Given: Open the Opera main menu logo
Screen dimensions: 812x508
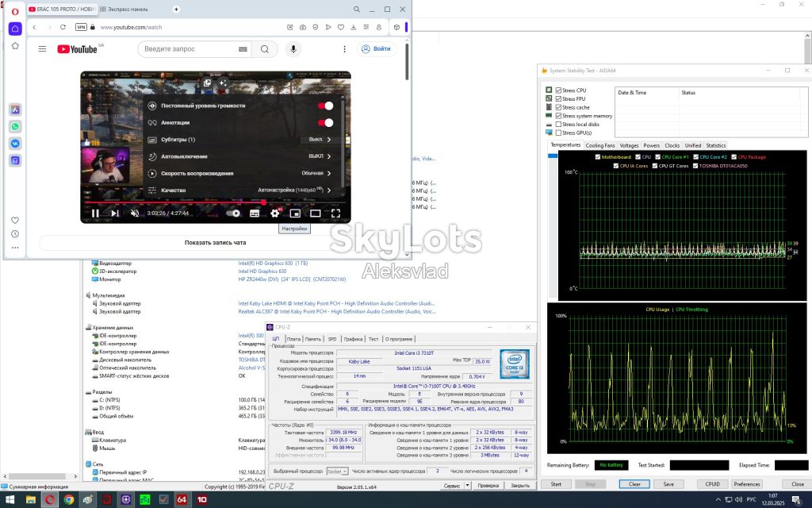Looking at the screenshot, I should 15,11.
